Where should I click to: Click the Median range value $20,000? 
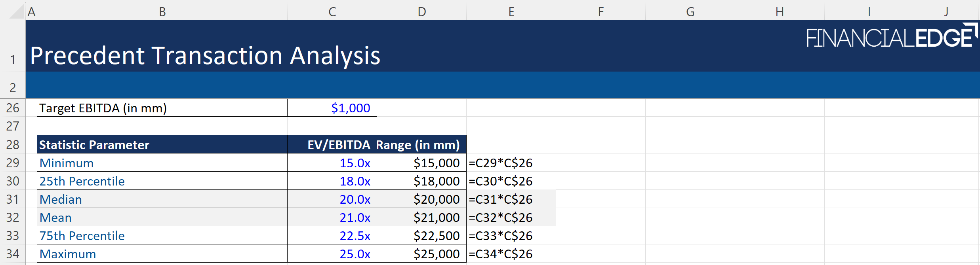pos(436,199)
